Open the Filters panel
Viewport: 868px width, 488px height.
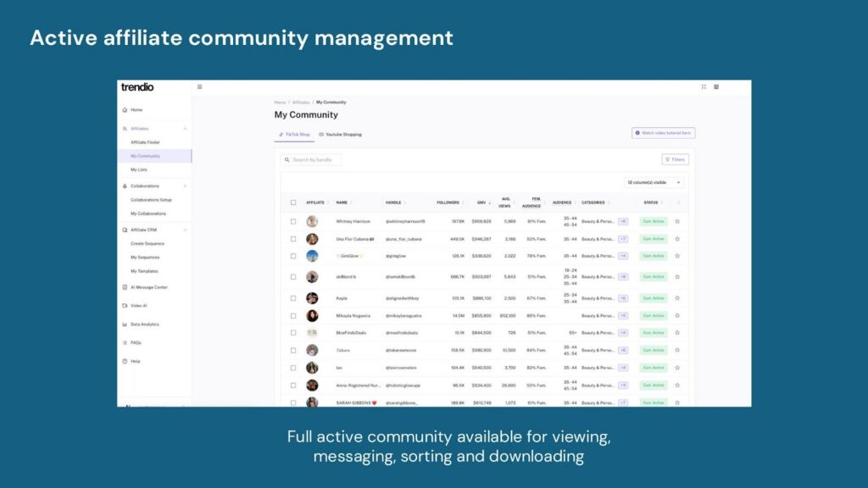pos(676,159)
